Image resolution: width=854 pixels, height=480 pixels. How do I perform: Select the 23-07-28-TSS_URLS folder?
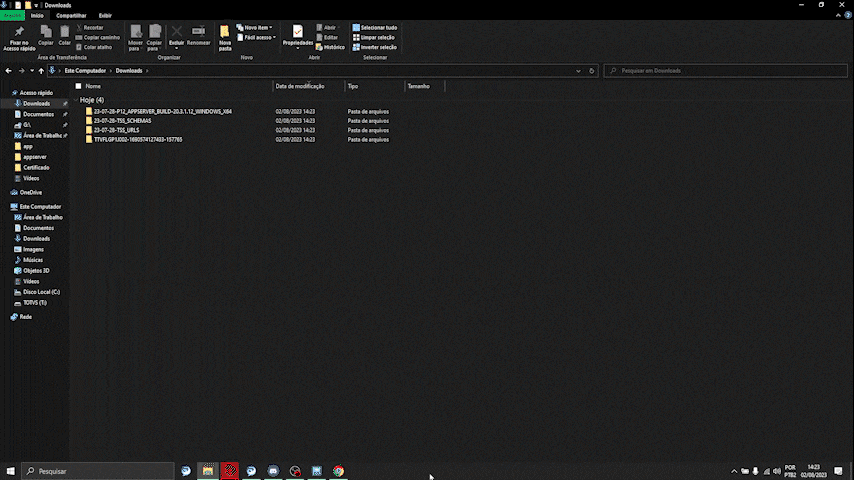pyautogui.click(x=116, y=130)
